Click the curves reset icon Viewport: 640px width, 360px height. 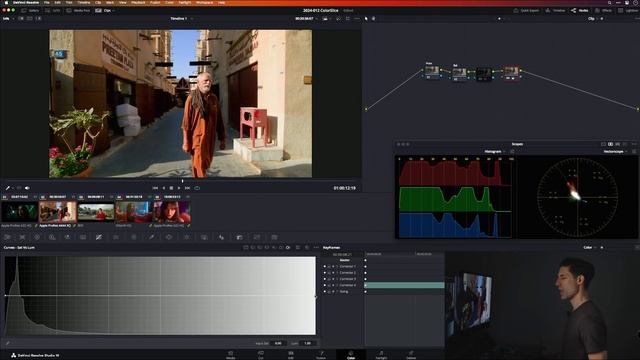[x=307, y=248]
